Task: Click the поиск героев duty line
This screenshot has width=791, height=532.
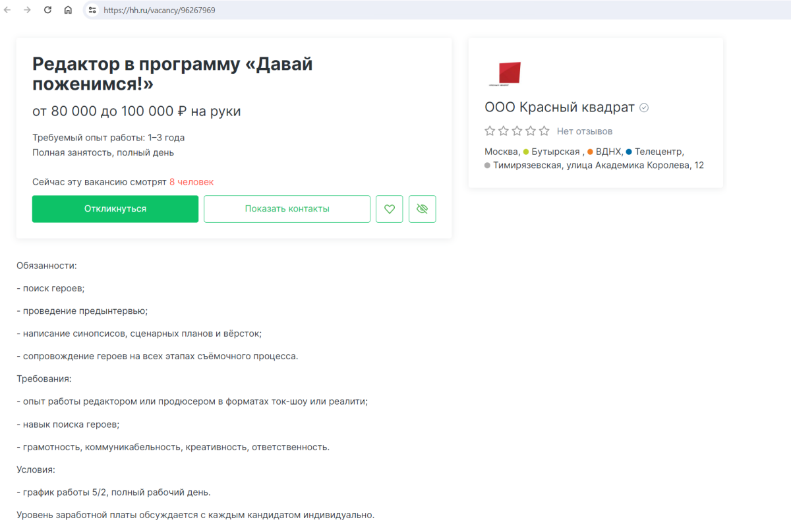Action: click(51, 288)
